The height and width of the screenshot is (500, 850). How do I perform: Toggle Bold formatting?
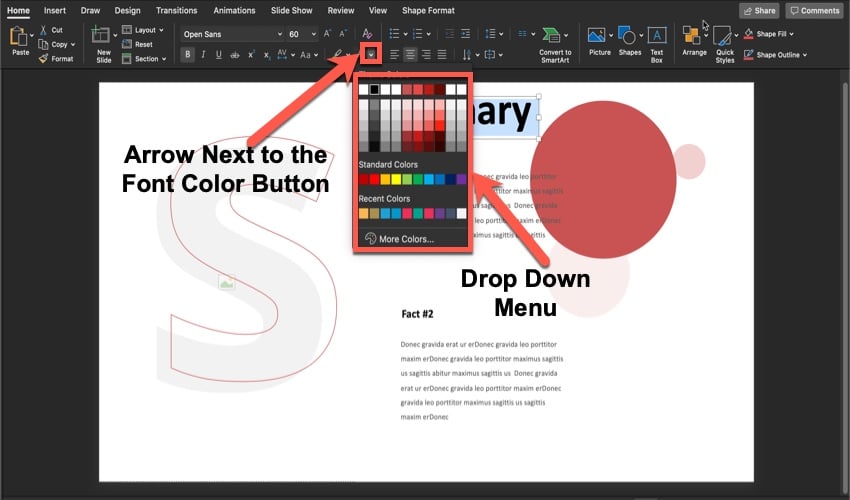pos(188,54)
